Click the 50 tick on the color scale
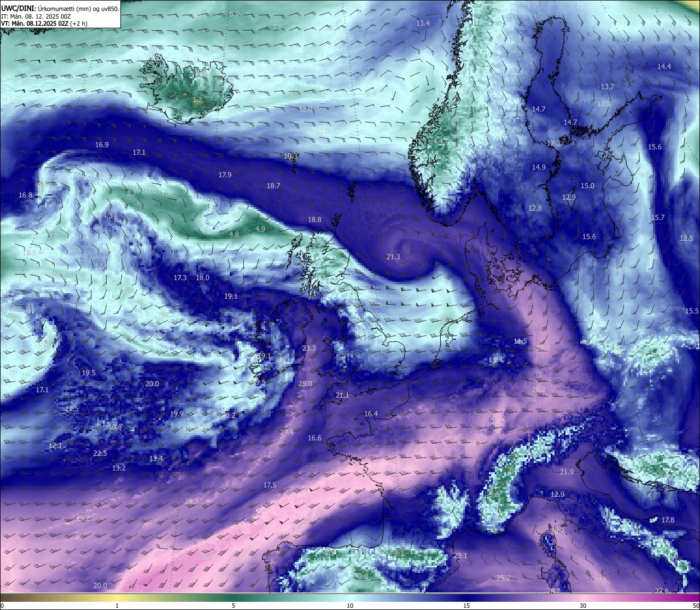700x610 pixels. pyautogui.click(x=696, y=606)
